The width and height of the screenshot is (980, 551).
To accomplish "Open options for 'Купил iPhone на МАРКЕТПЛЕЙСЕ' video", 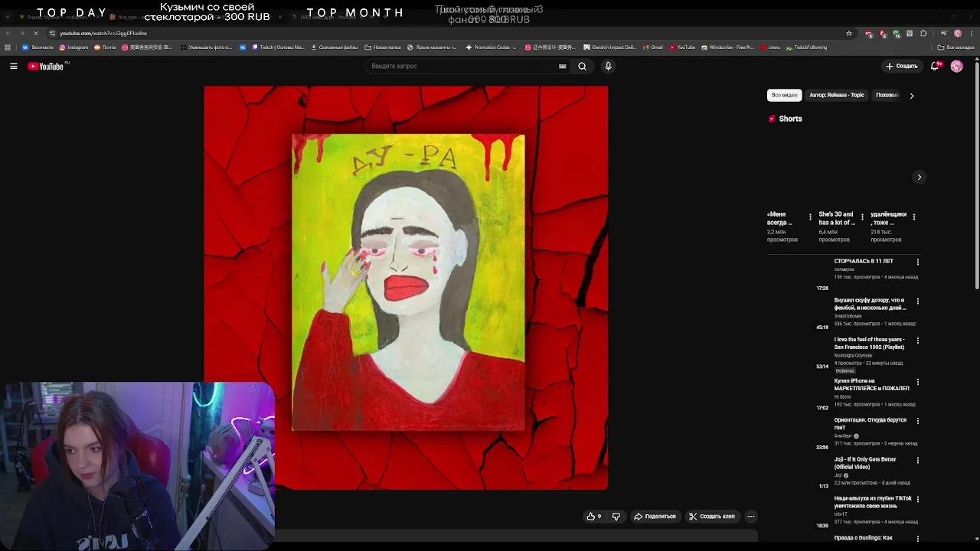I will coord(918,382).
